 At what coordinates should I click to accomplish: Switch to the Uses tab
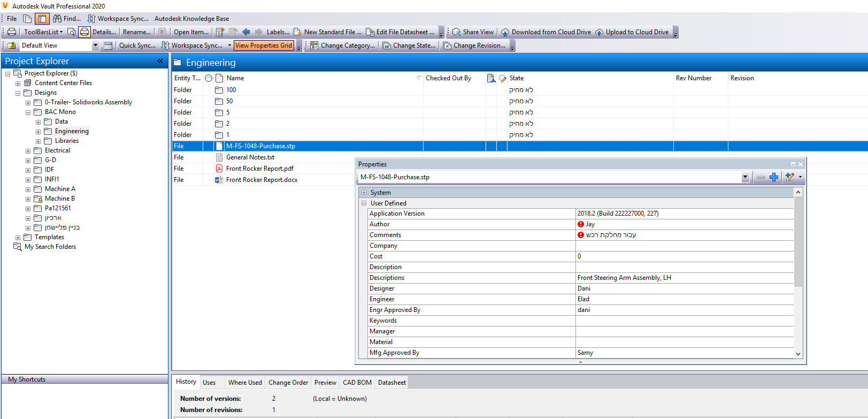pos(209,383)
